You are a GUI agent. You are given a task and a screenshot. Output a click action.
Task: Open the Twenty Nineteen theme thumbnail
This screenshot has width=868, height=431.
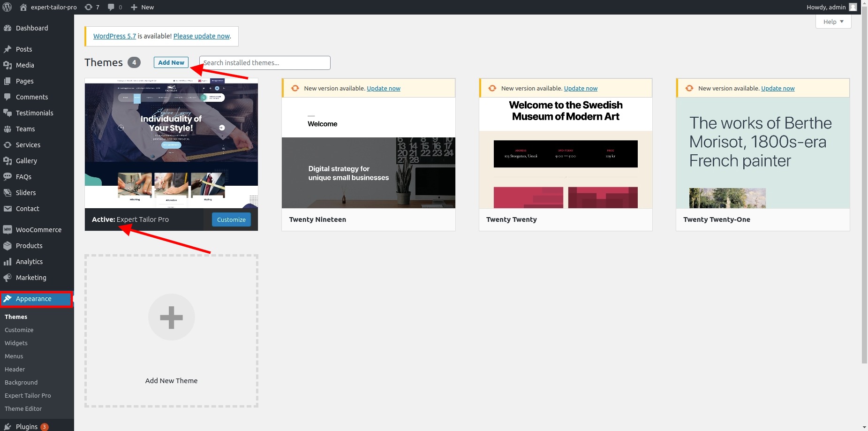point(369,153)
